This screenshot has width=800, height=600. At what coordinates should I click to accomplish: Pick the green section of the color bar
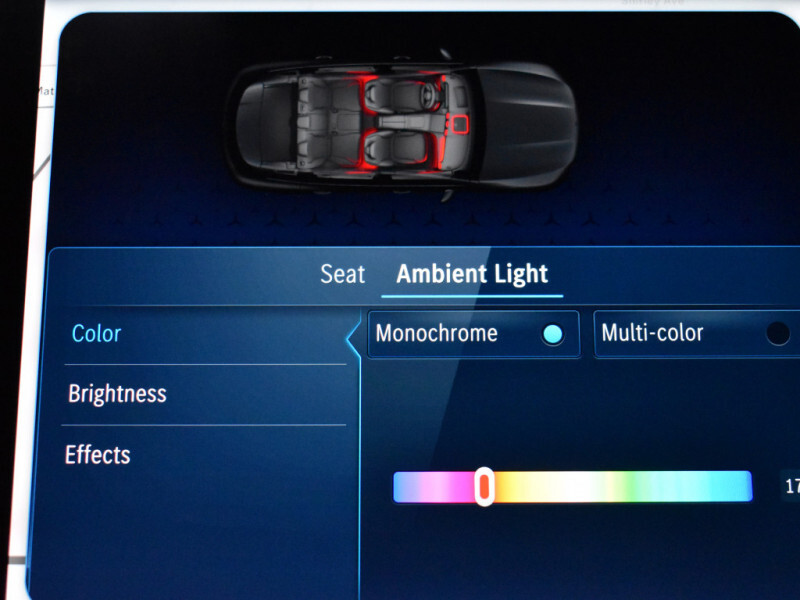click(x=630, y=487)
